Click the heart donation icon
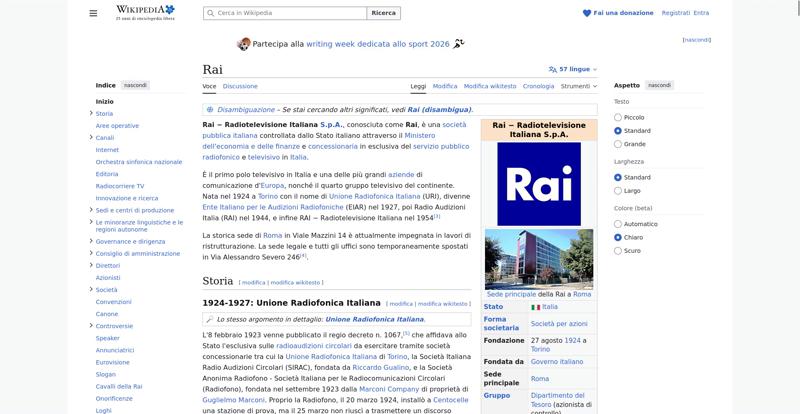Screen dimensions: 800x414 (x=587, y=13)
